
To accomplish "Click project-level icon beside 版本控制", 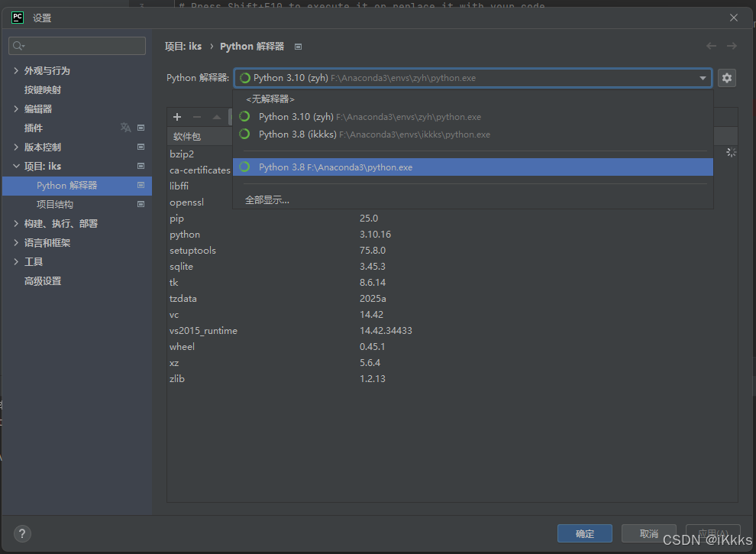I will (141, 147).
